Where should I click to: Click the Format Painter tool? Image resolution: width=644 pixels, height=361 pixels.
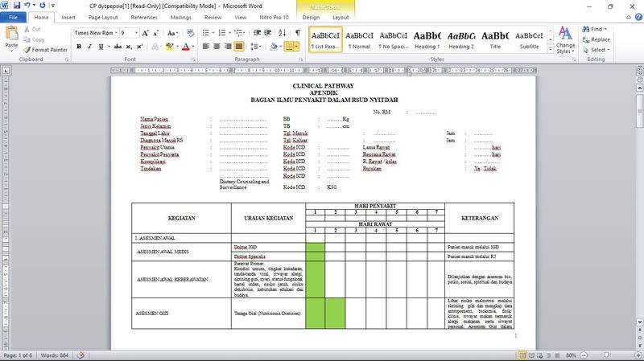coord(45,49)
